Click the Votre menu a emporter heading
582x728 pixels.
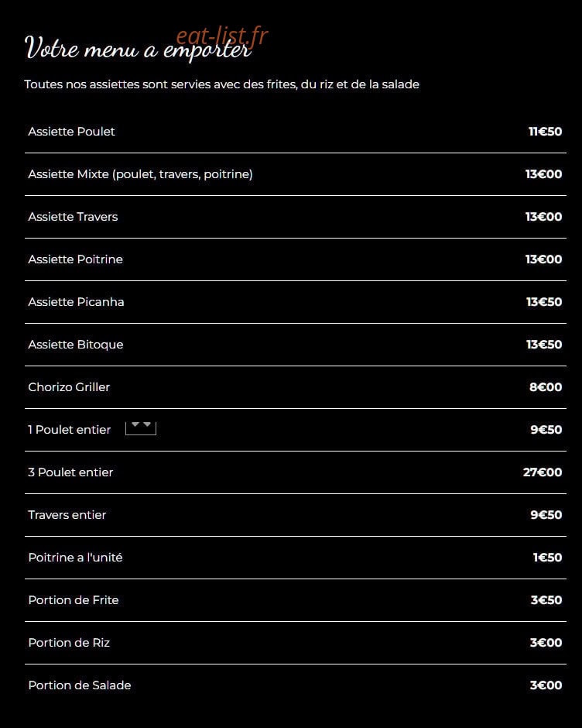click(139, 48)
